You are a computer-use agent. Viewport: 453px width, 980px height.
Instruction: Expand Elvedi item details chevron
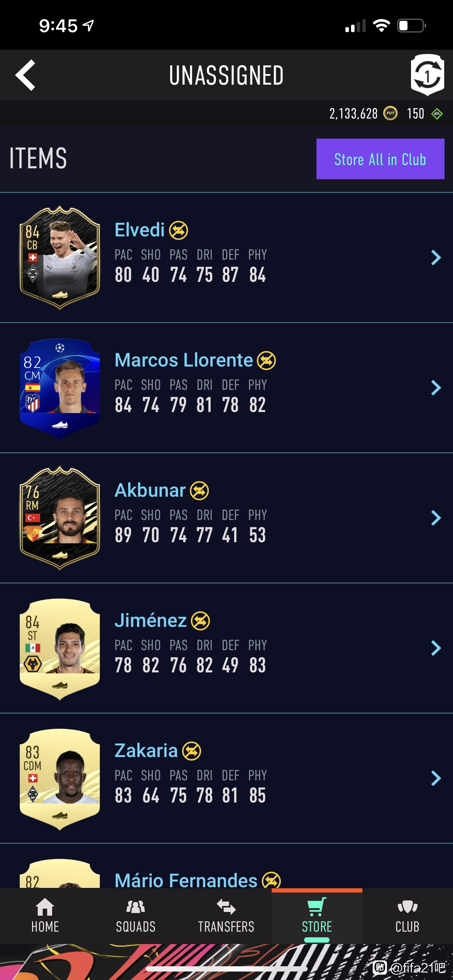(x=436, y=258)
